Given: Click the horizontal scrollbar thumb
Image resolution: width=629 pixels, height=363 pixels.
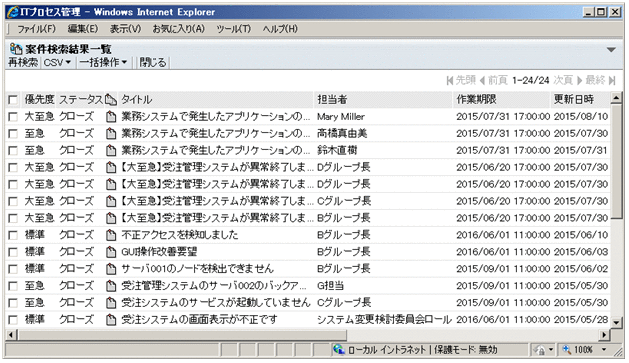Looking at the screenshot, I should point(182,335).
